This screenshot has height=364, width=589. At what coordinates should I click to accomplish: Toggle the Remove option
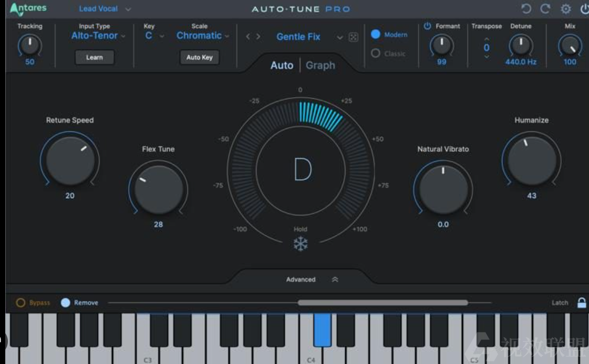coord(65,303)
